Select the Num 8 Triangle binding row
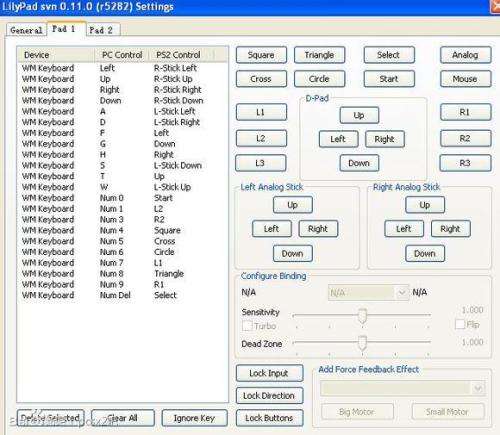Image resolution: width=500 pixels, height=435 pixels. 123,274
